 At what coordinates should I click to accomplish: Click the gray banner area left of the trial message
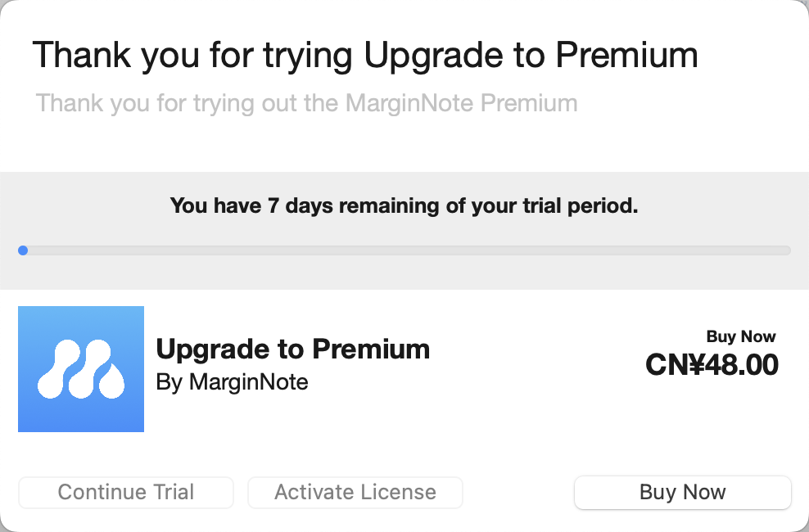click(x=82, y=206)
